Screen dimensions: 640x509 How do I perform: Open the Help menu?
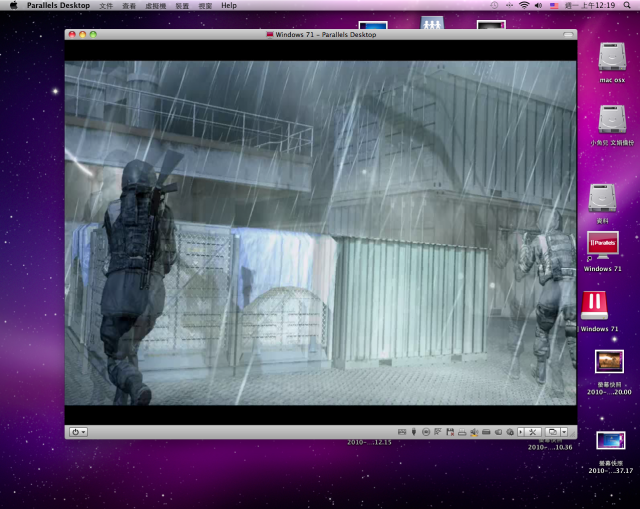click(x=229, y=5)
